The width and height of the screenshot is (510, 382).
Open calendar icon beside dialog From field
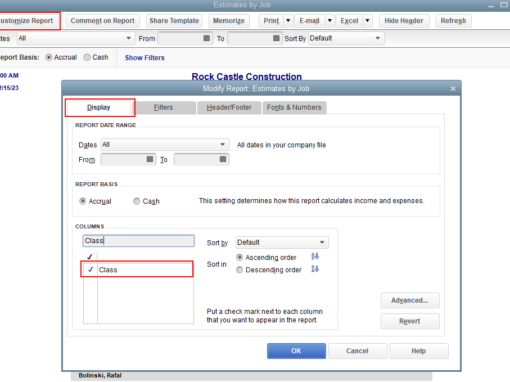(x=150, y=159)
